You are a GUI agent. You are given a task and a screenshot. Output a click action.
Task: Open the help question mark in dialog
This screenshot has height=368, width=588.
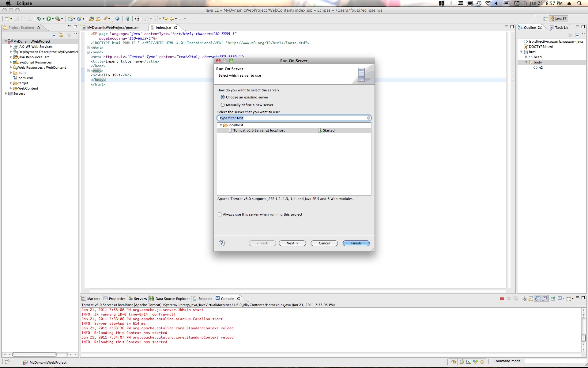[222, 243]
